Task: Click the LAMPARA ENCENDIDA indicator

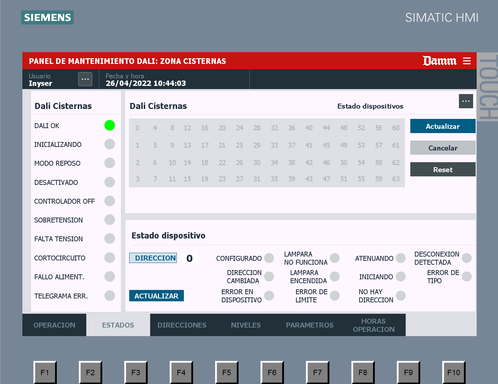Action: pyautogui.click(x=335, y=276)
